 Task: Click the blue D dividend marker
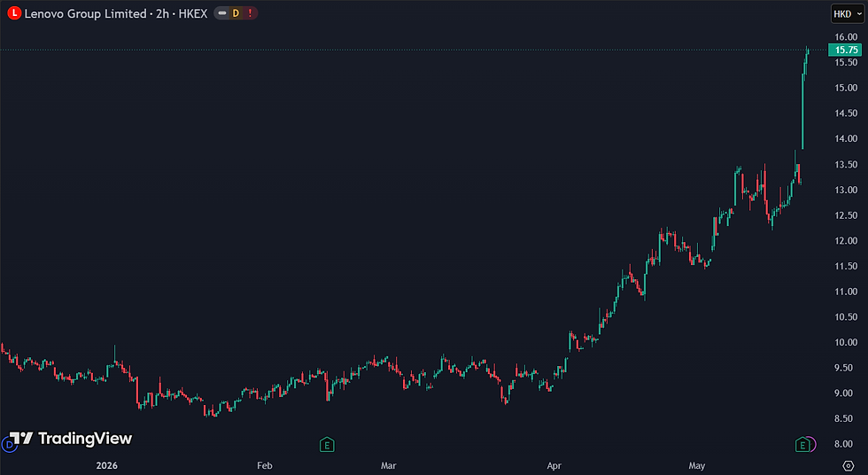click(x=10, y=444)
